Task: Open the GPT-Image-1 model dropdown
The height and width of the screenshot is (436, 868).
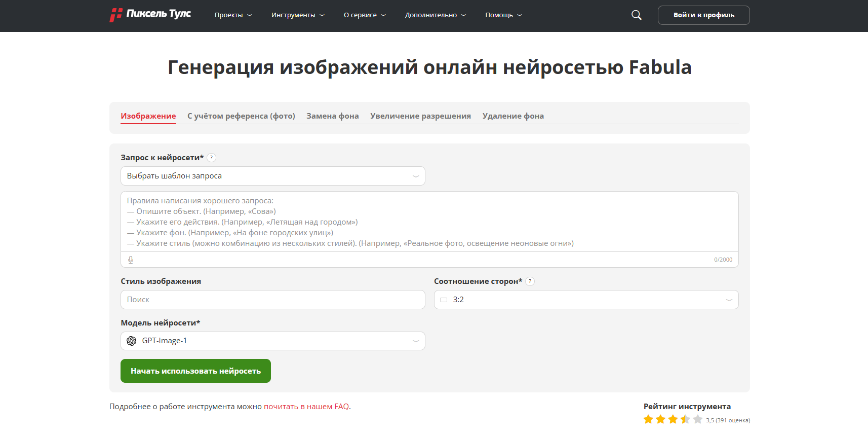Action: (272, 341)
